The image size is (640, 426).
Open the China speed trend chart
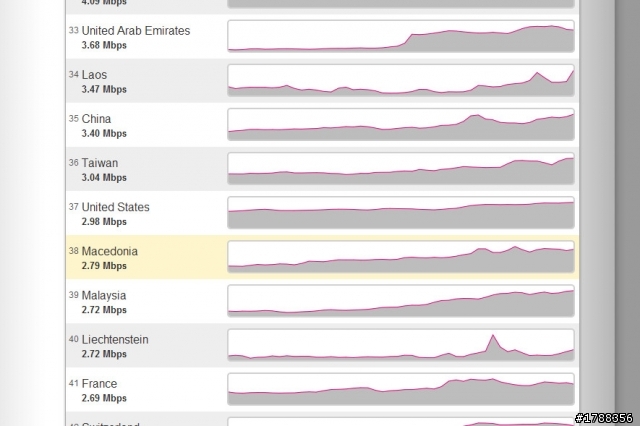pyautogui.click(x=401, y=124)
